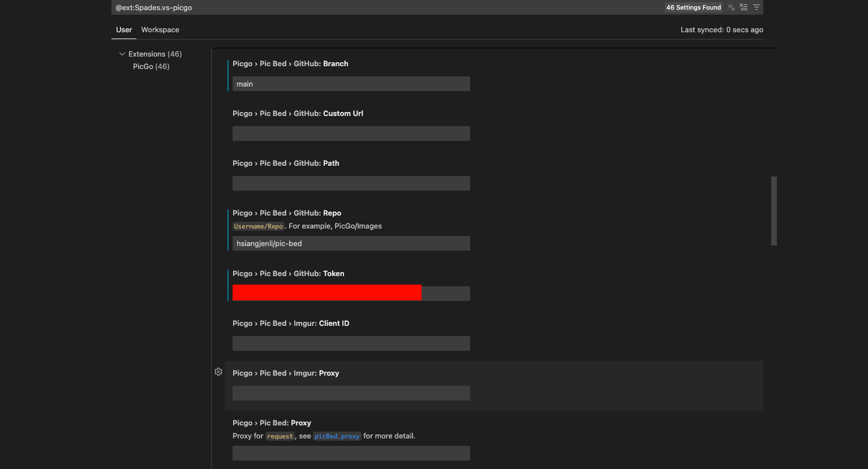
Task: Edit the GitHub Repo field hsiangjenli/pic-bed
Action: pyautogui.click(x=351, y=243)
